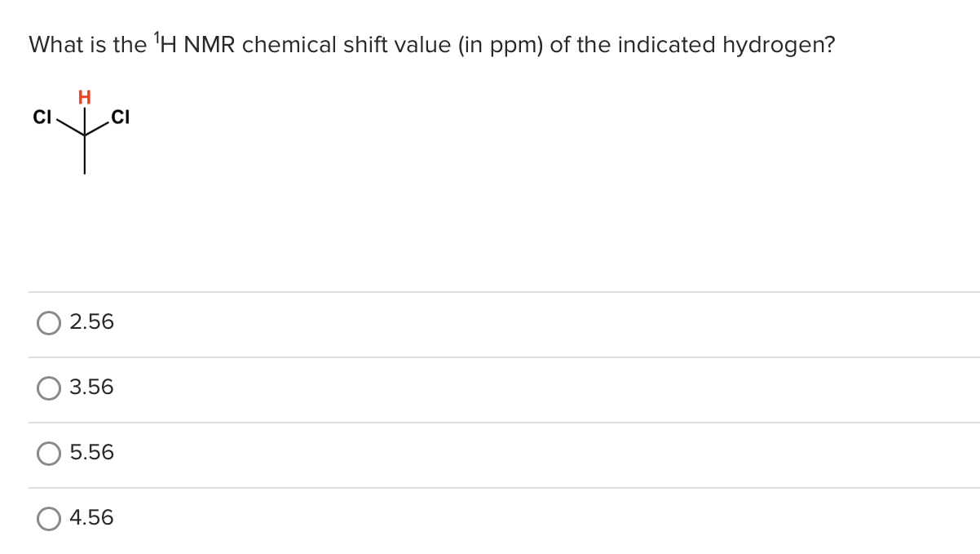This screenshot has width=980, height=554.
Task: Click the answer label reading 2.56
Action: pyautogui.click(x=91, y=322)
